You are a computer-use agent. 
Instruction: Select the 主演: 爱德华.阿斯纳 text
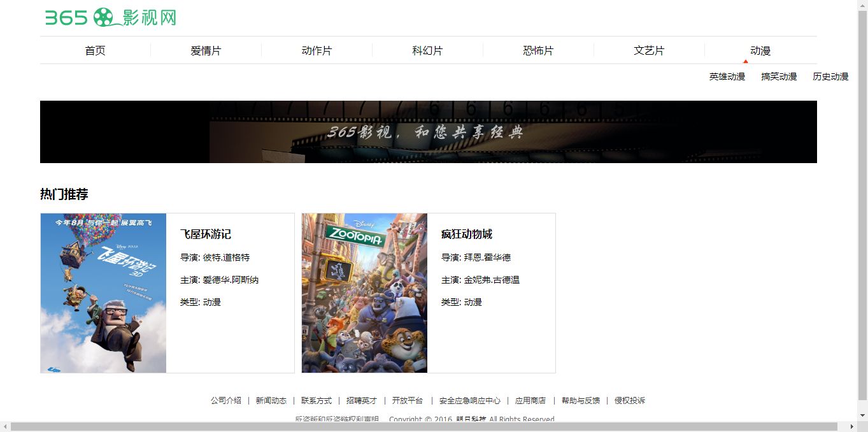pyautogui.click(x=220, y=280)
